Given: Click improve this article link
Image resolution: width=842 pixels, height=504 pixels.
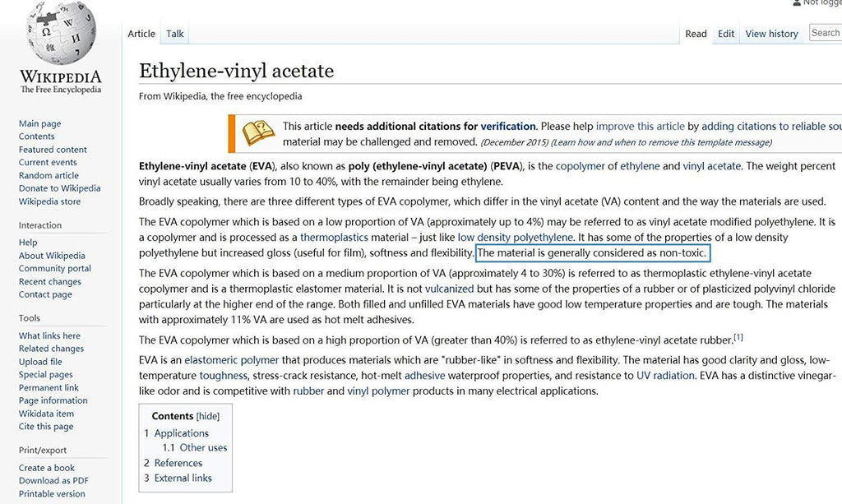Looking at the screenshot, I should [640, 127].
